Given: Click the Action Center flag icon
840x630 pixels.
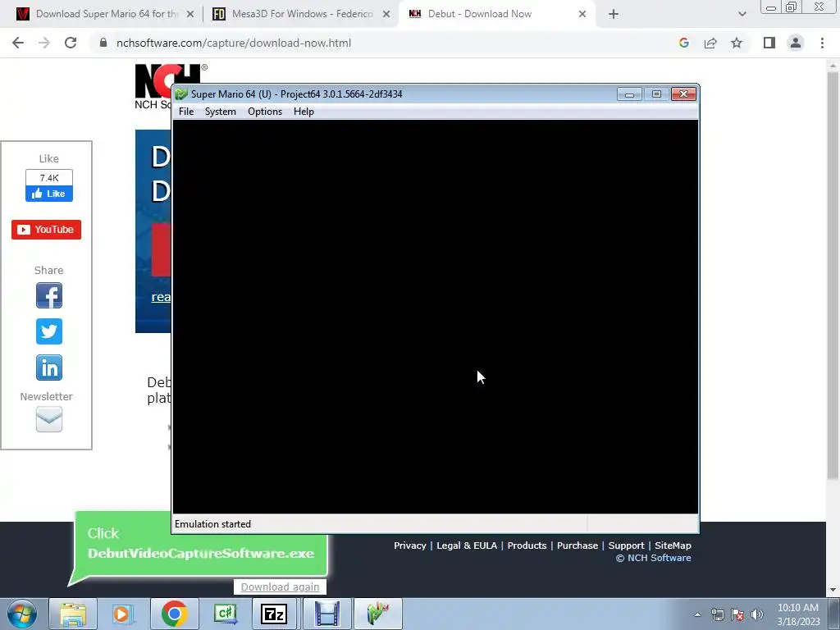Looking at the screenshot, I should (x=737, y=614).
